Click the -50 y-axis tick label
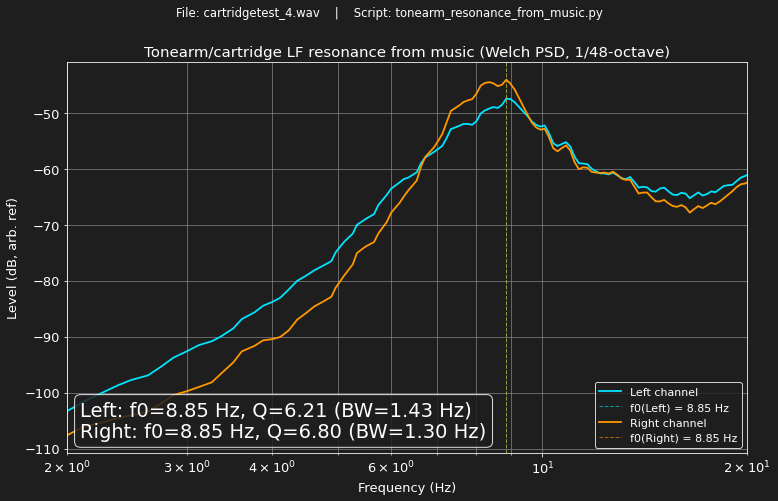Image resolution: width=778 pixels, height=501 pixels. click(x=47, y=114)
